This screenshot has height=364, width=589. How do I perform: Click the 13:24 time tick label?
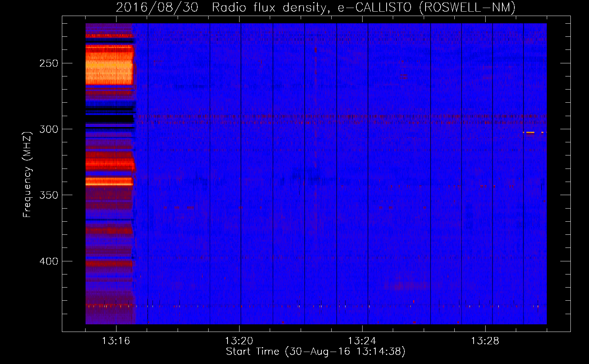(362, 341)
